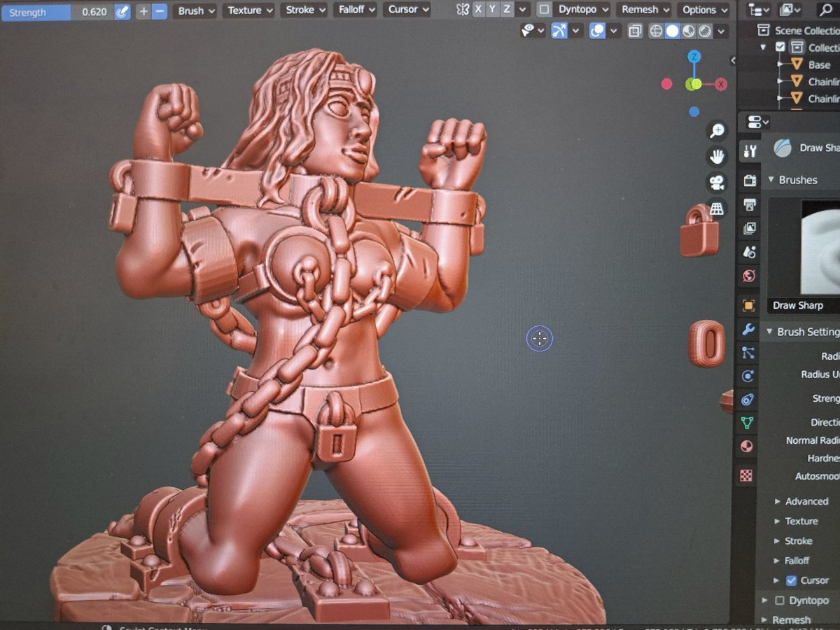
Task: Enable Dyntopo checkbox in properties panel
Action: click(780, 601)
